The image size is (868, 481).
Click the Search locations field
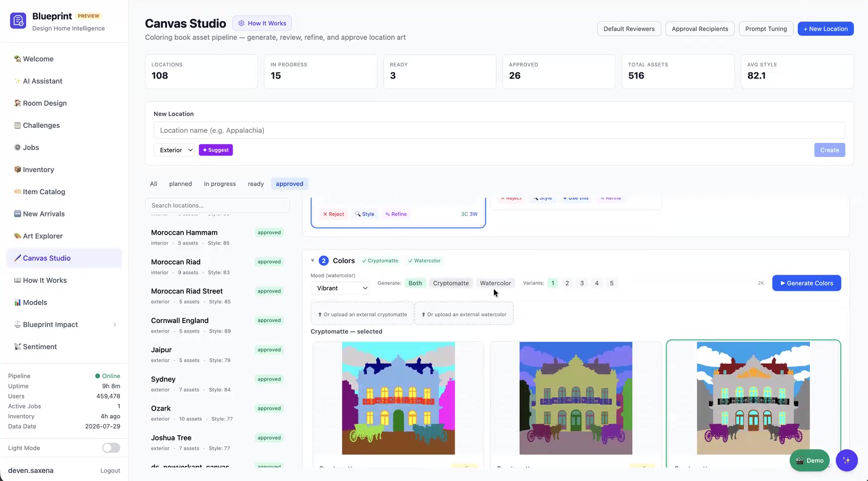click(x=218, y=205)
